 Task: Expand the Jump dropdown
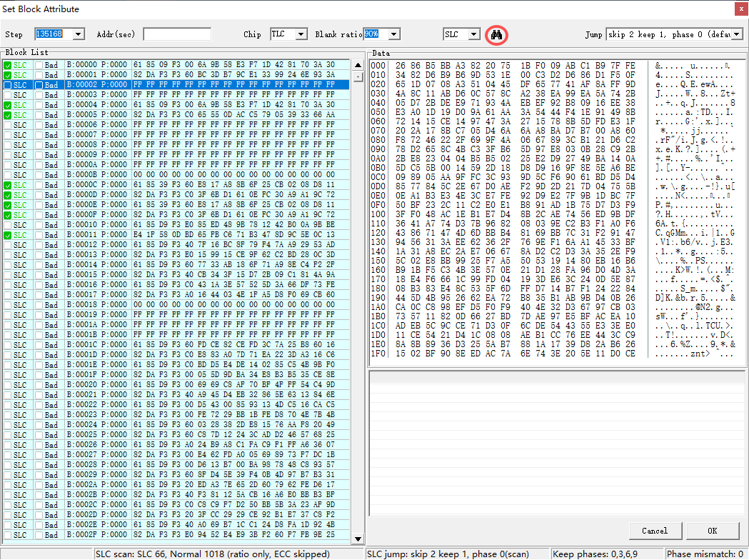(x=737, y=34)
